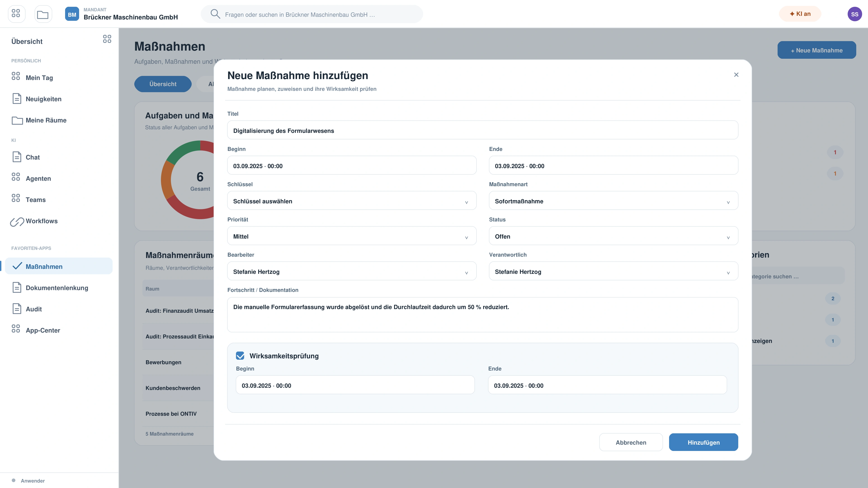
Task: Open the Verantwortlich dropdown
Action: click(x=614, y=271)
